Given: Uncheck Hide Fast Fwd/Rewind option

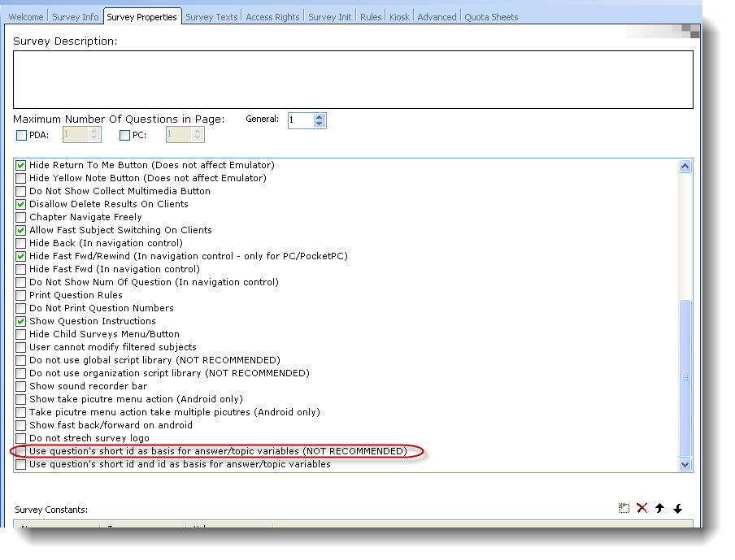Looking at the screenshot, I should coord(20,256).
